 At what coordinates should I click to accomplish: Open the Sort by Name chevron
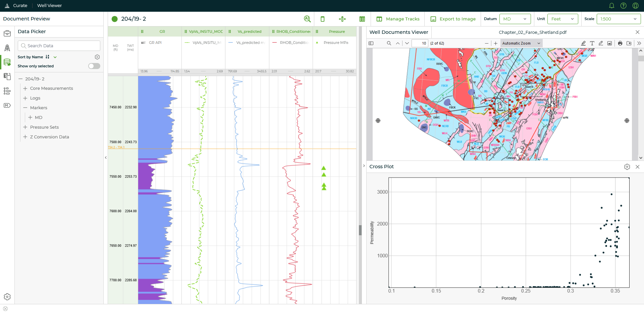click(55, 57)
